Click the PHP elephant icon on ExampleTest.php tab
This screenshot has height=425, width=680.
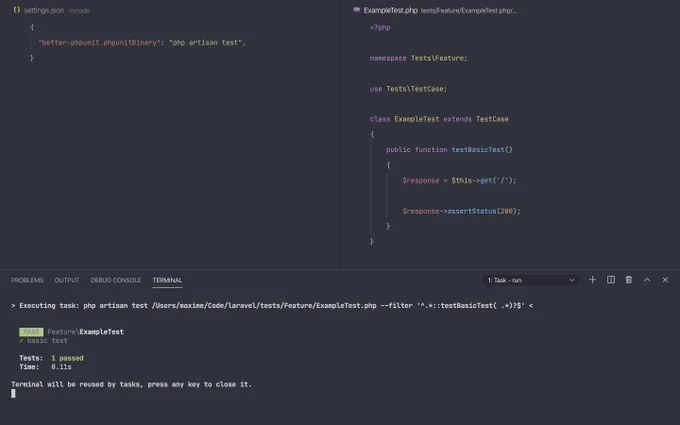pos(356,10)
